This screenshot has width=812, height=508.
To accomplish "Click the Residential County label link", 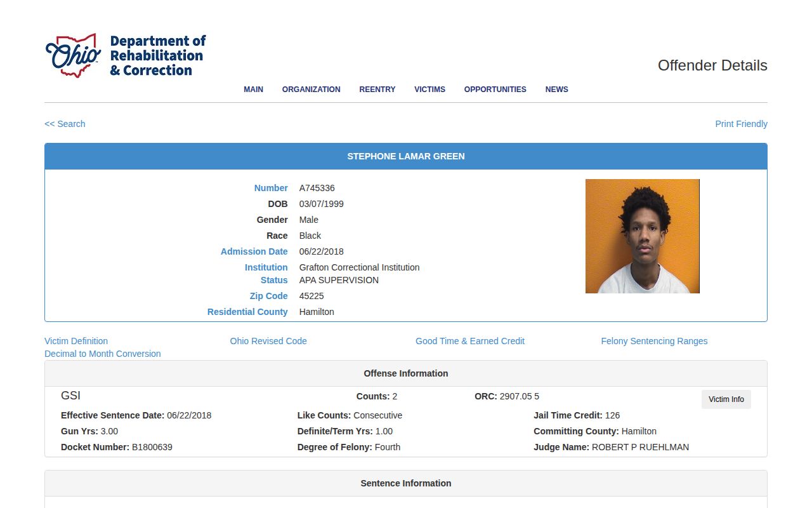I will (x=247, y=312).
